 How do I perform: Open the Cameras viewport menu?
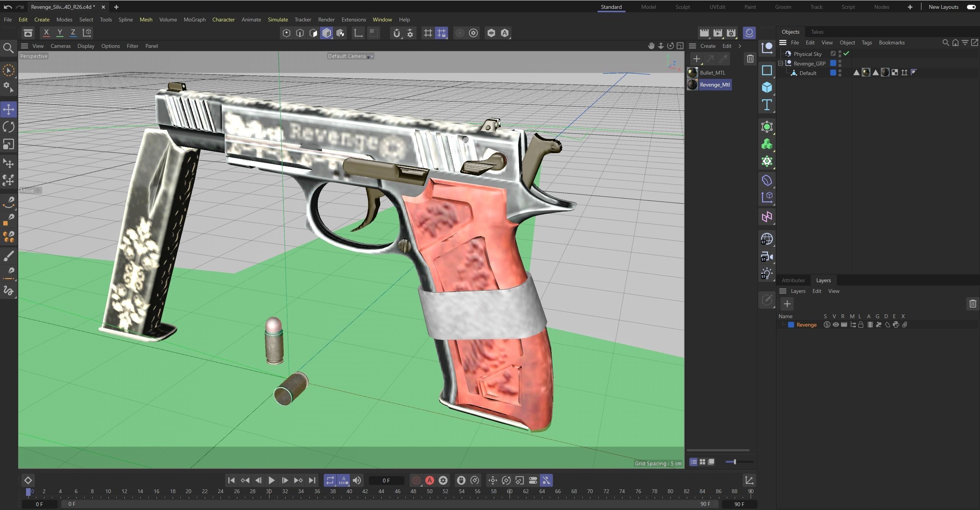(60, 46)
